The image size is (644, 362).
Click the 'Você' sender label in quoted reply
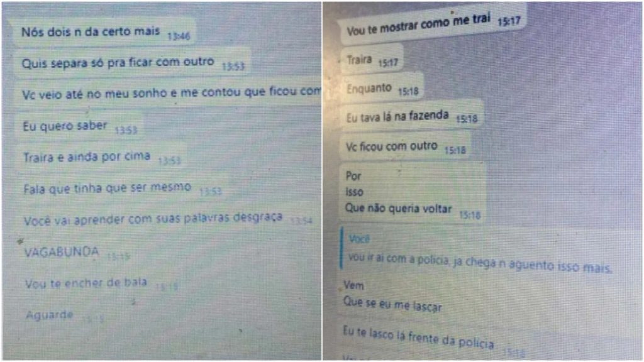359,238
